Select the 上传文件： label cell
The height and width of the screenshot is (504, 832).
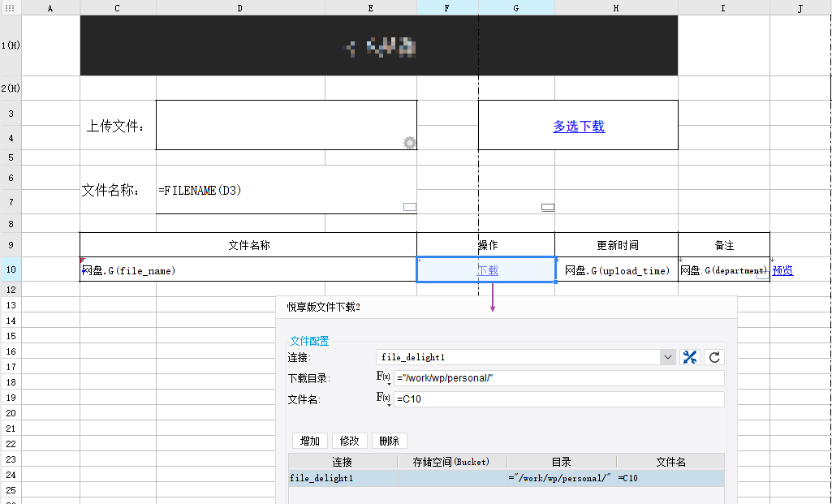(118, 126)
